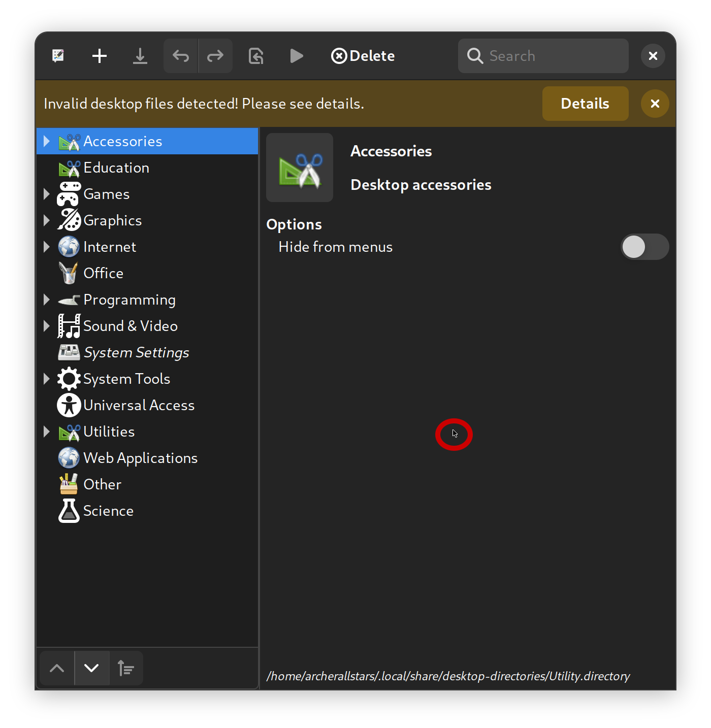Open the launcher properties editor icon
711x728 pixels.
click(x=58, y=56)
